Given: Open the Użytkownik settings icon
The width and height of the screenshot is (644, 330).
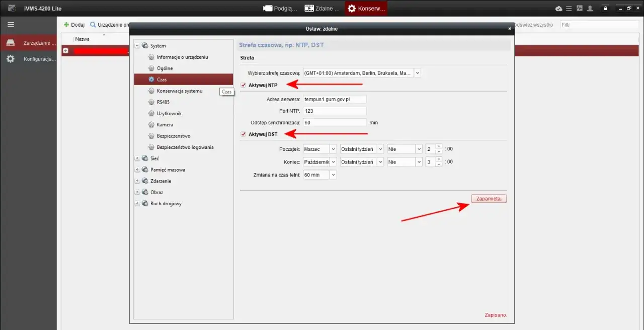Looking at the screenshot, I should tap(151, 113).
